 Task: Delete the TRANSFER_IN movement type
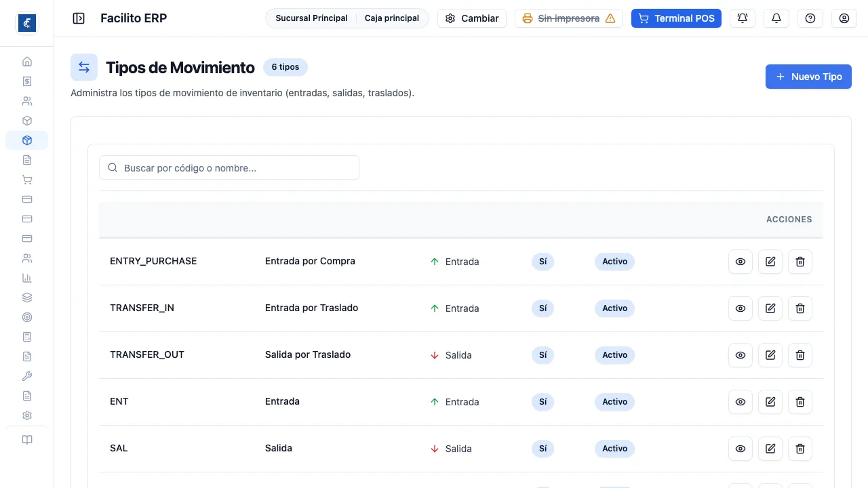pyautogui.click(x=800, y=308)
